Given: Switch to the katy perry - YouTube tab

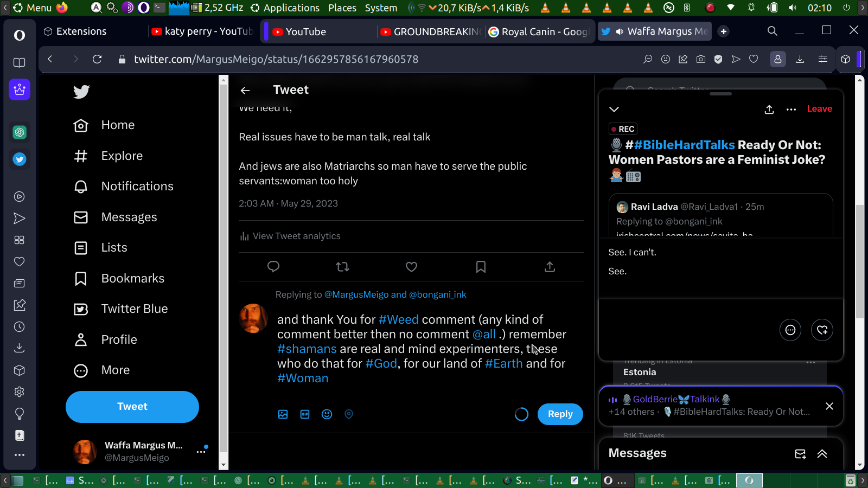Looking at the screenshot, I should pos(203,31).
